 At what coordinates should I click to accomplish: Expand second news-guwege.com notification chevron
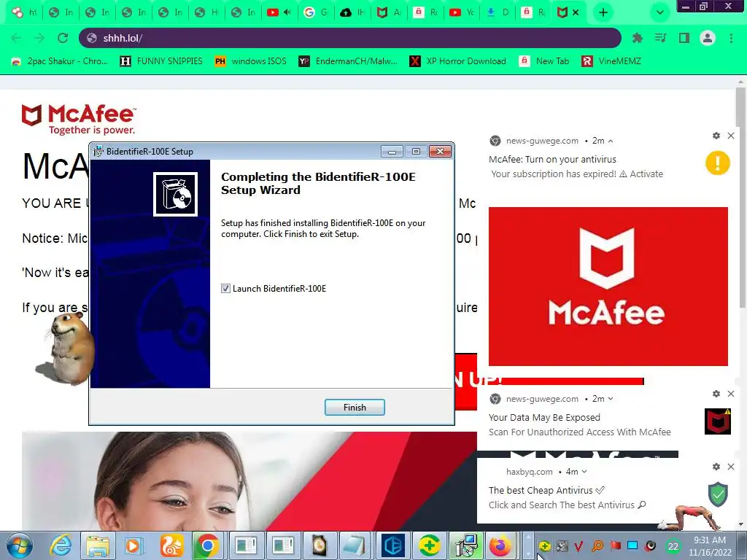(611, 399)
